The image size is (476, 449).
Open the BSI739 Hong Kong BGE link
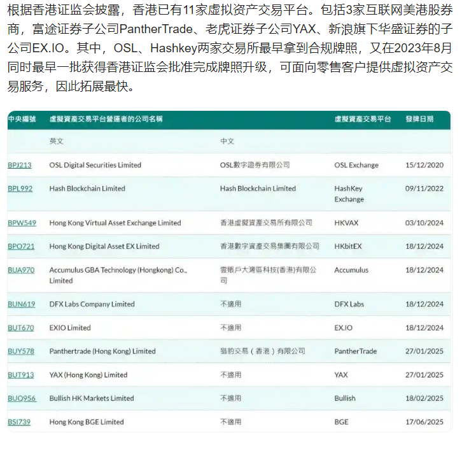[19, 422]
